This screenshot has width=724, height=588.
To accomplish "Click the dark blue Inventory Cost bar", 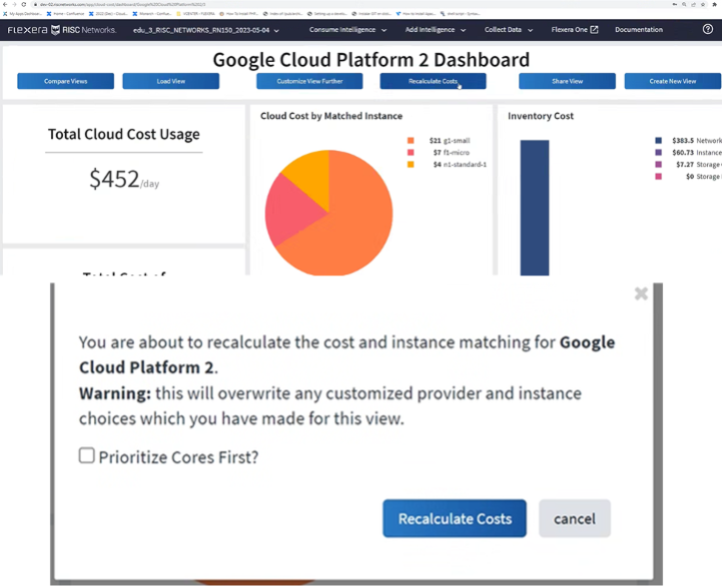I will (x=534, y=208).
